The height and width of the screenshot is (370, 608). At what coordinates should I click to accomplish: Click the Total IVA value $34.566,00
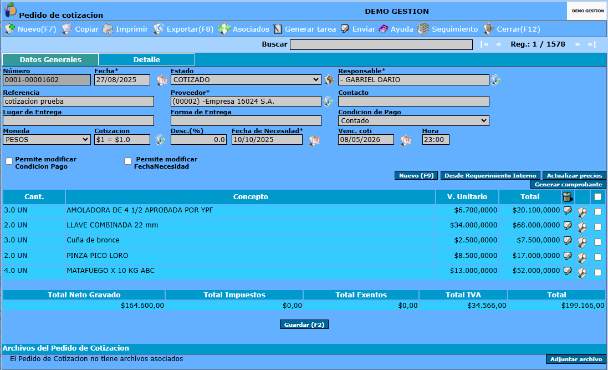(x=487, y=306)
